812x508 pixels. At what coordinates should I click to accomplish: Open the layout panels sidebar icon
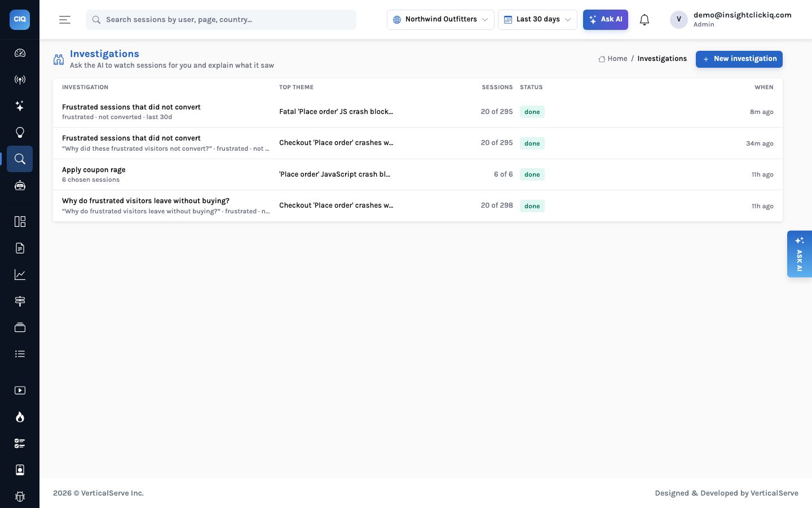pos(20,222)
